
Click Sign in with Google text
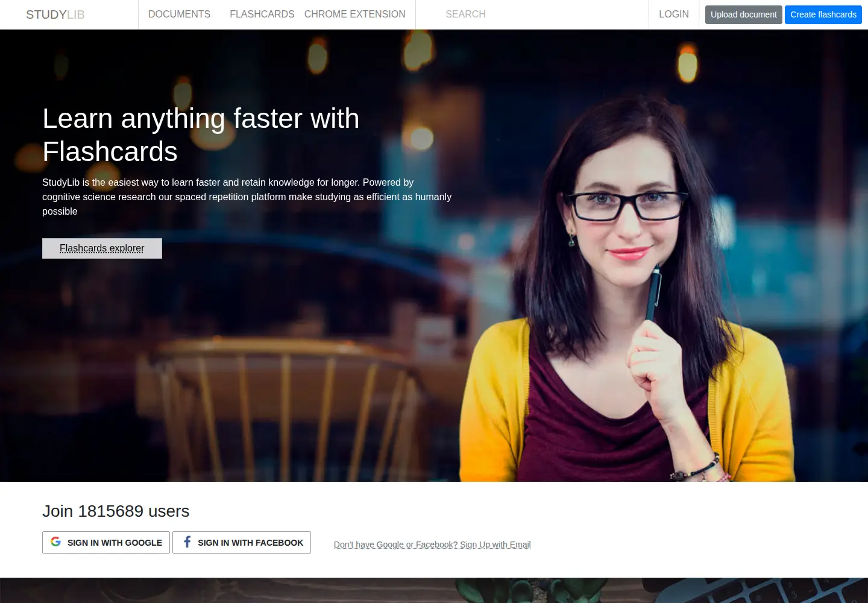click(x=115, y=543)
